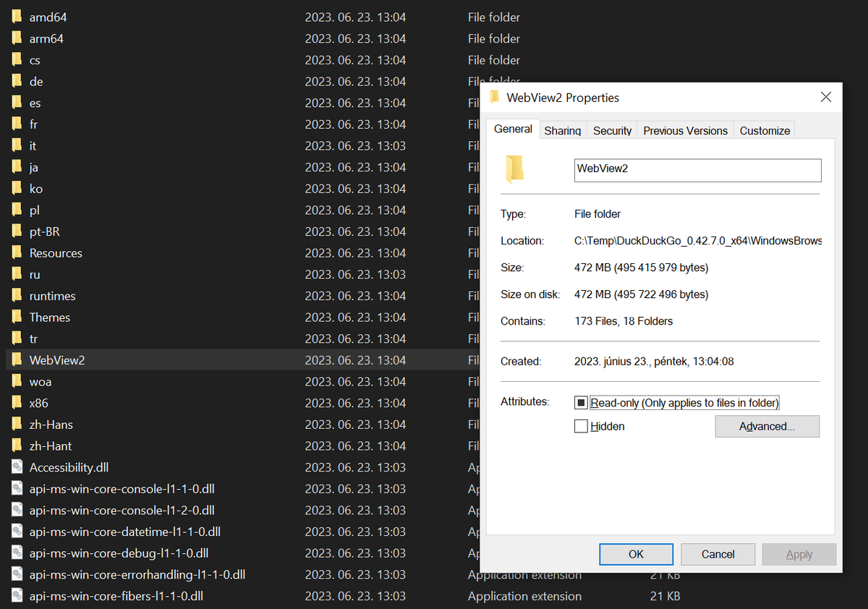This screenshot has height=609, width=868.
Task: Select the ko folder icon
Action: [17, 189]
